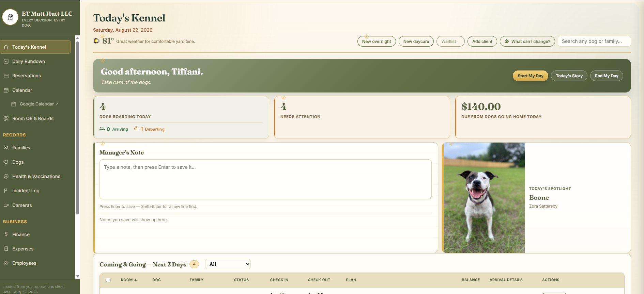
Task: Click the plus-circle icon beside Health & Vaccinations
Action: (6, 176)
